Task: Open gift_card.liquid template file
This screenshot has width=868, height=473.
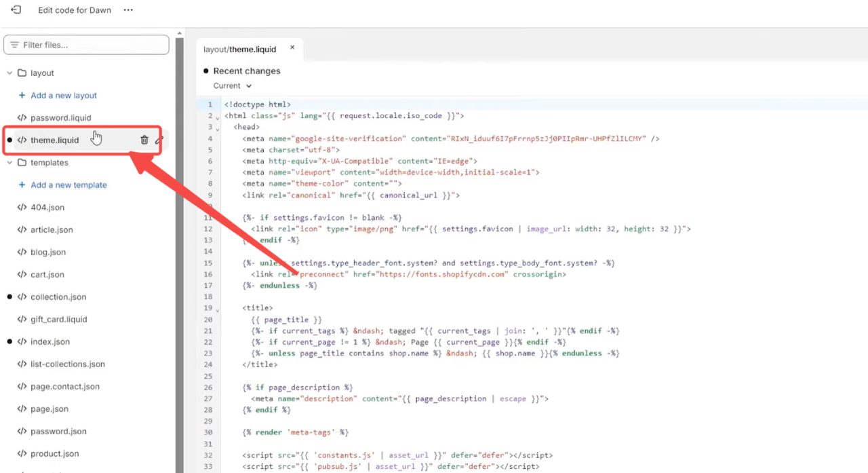Action: [59, 319]
